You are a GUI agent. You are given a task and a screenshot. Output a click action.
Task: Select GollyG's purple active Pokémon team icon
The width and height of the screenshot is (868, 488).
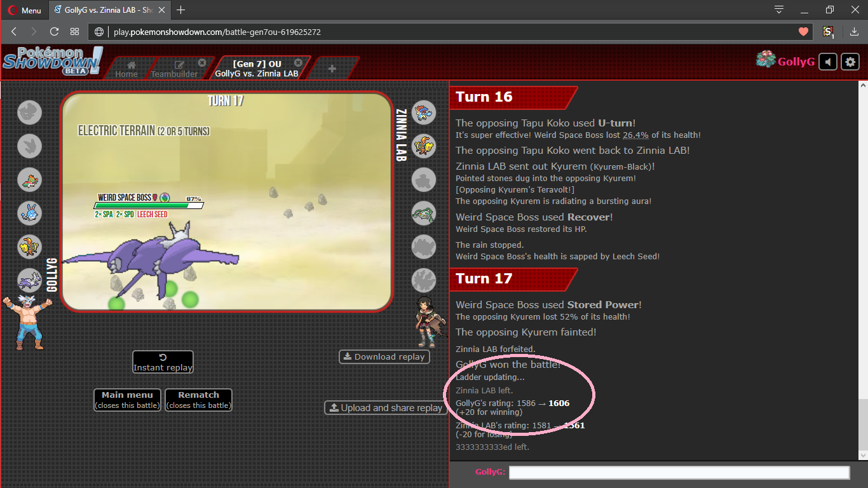coord(30,280)
